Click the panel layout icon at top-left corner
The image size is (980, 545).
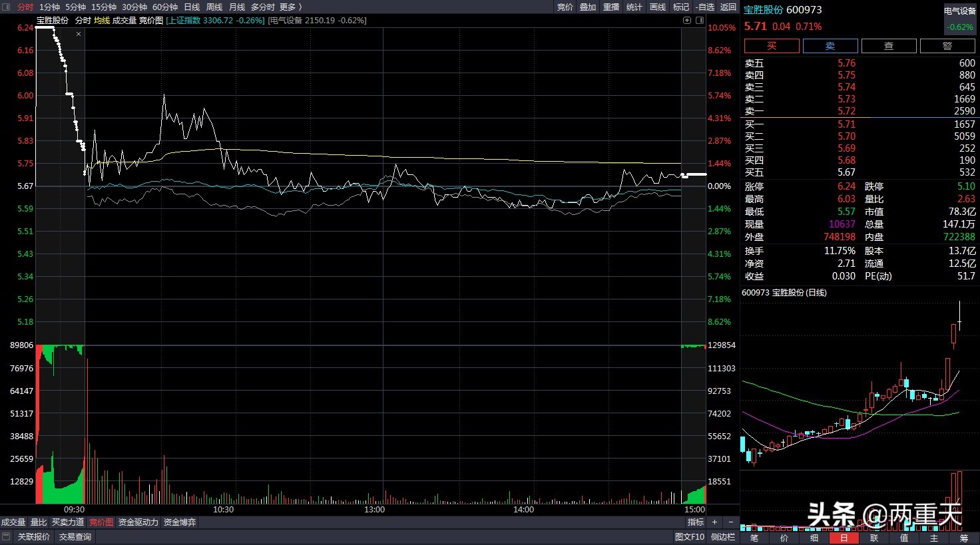point(6,7)
